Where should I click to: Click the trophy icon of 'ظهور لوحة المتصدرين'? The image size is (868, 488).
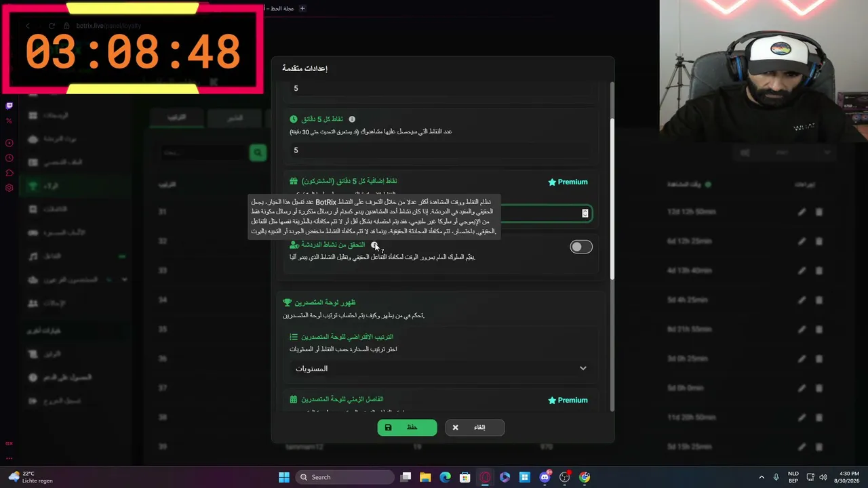(287, 302)
